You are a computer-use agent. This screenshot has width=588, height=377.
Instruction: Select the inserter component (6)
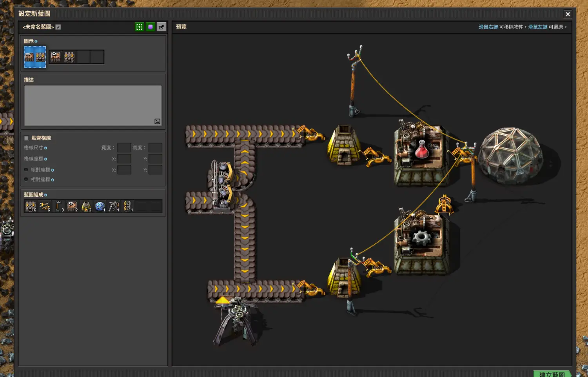pos(44,207)
